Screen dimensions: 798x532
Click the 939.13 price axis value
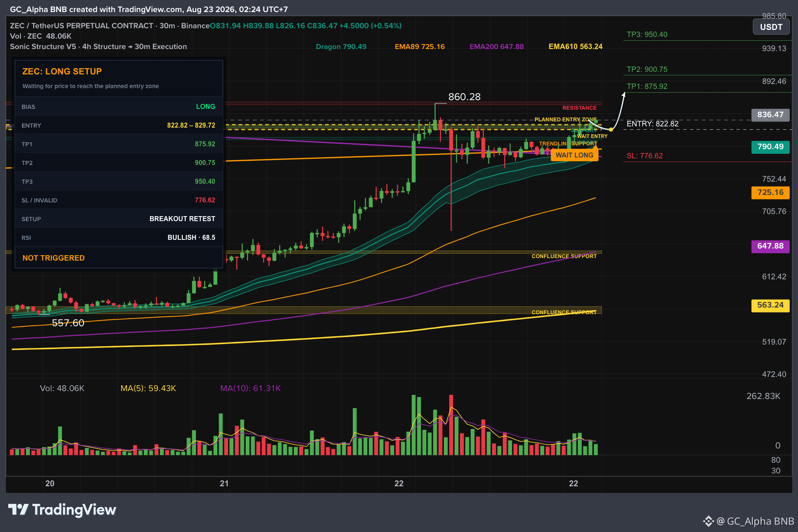click(774, 49)
